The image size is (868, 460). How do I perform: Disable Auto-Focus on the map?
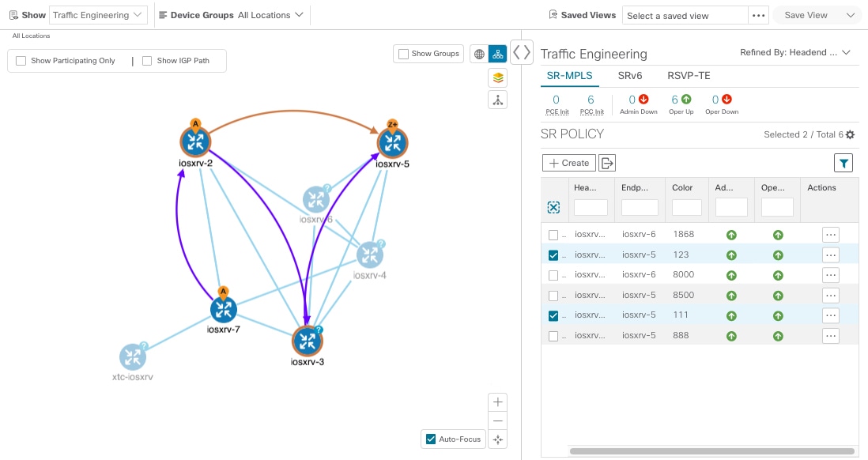tap(430, 439)
